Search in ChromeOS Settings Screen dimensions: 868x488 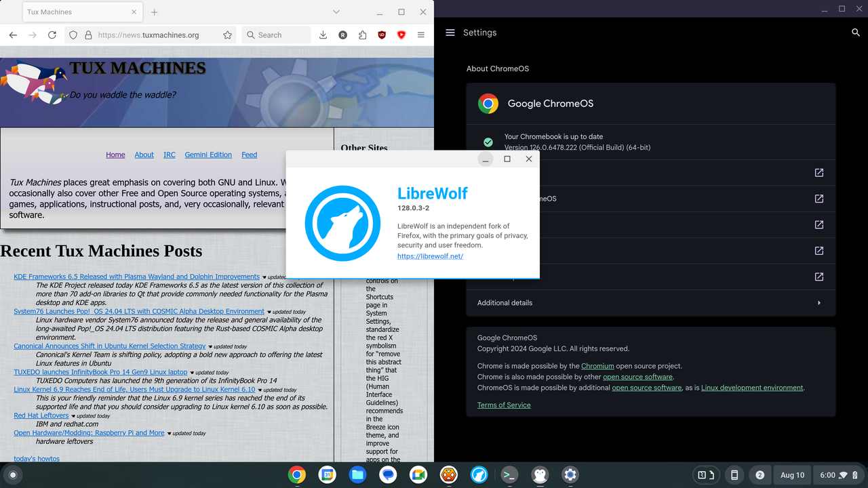pos(856,33)
